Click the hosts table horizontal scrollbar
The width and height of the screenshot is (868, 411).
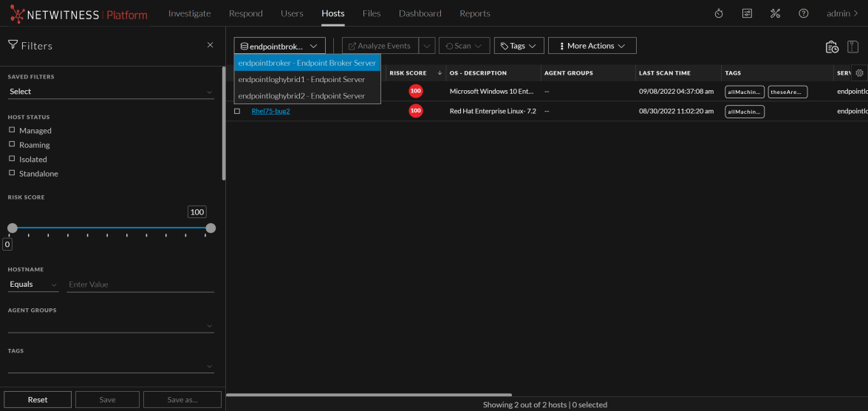point(369,395)
